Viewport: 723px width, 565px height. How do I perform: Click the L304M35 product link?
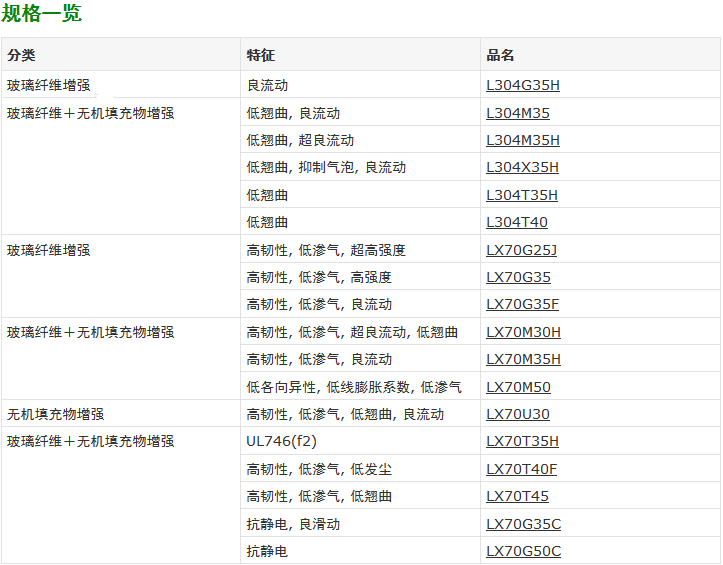coord(517,113)
